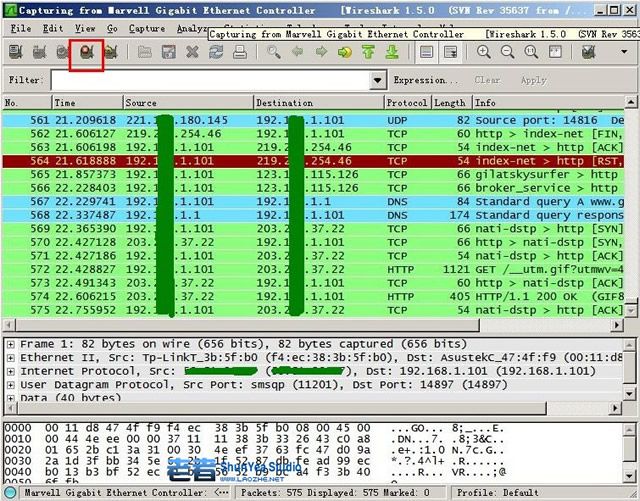Click the Print packets icon

coord(240,52)
